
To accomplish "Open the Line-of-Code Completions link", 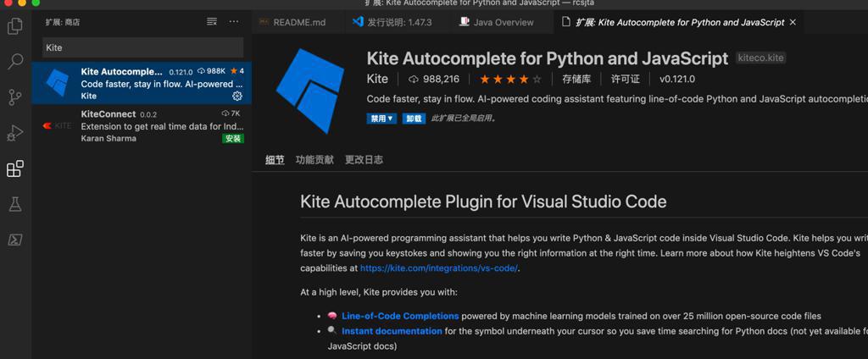I will (x=400, y=317).
